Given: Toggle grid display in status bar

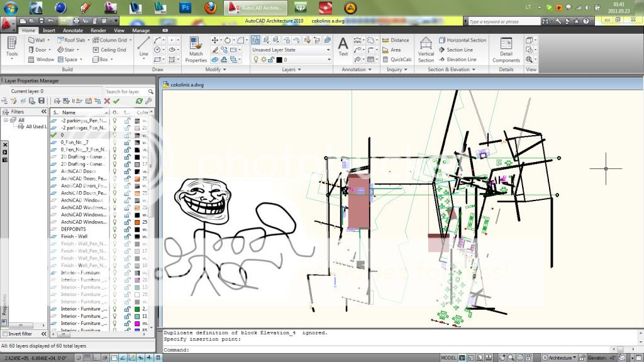Looking at the screenshot, I should [x=87, y=358].
